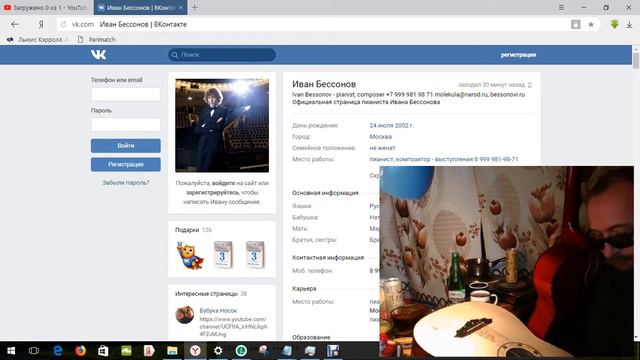Close the Иван Бессонов ВКонтакте tab
The height and width of the screenshot is (360, 640).
point(180,7)
